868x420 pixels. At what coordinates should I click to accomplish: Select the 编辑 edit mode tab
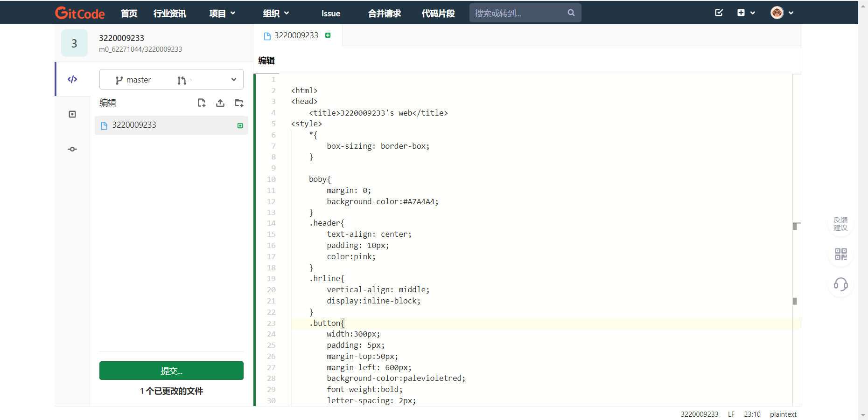266,61
